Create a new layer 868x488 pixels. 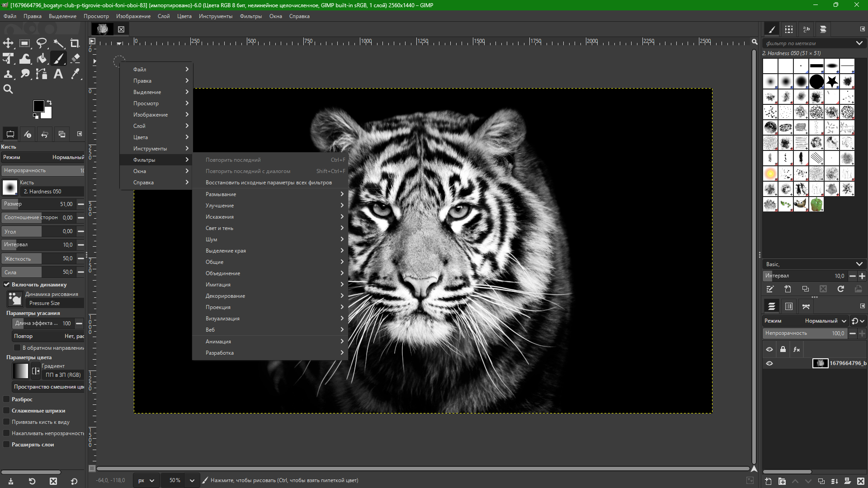point(769,482)
